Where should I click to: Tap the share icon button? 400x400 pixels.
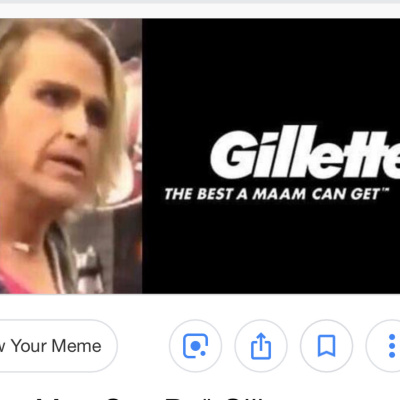[x=261, y=346]
